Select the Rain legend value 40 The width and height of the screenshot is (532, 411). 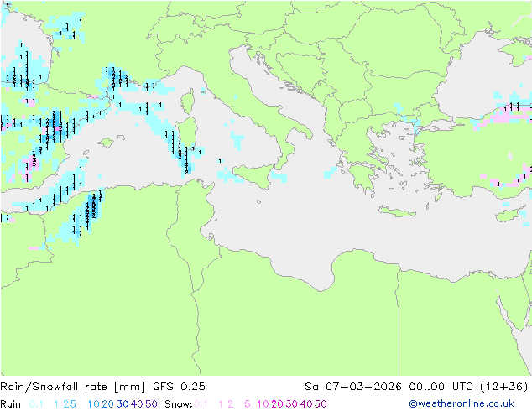[137, 404]
